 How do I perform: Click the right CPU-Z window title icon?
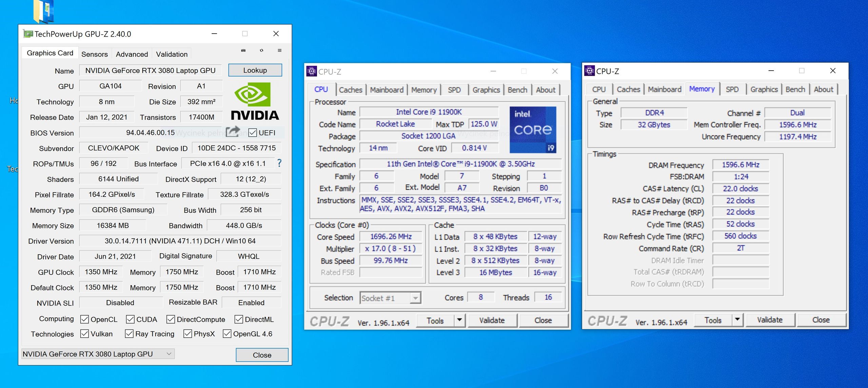click(590, 71)
